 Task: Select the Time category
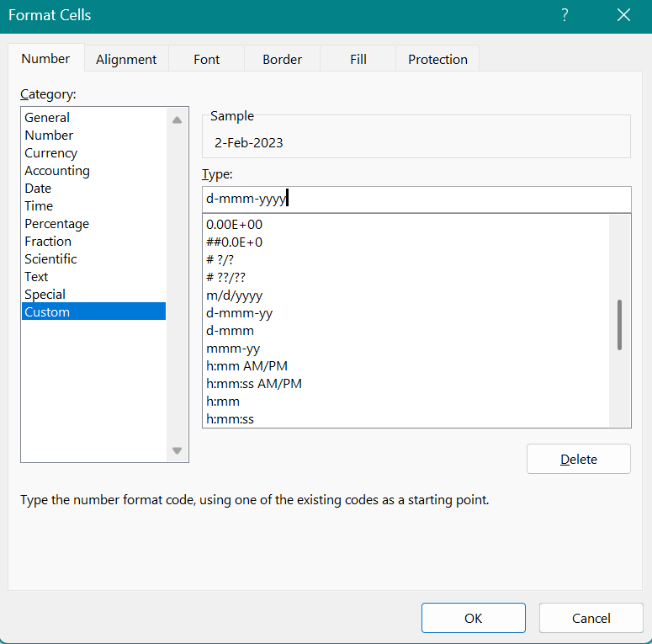tap(93, 206)
